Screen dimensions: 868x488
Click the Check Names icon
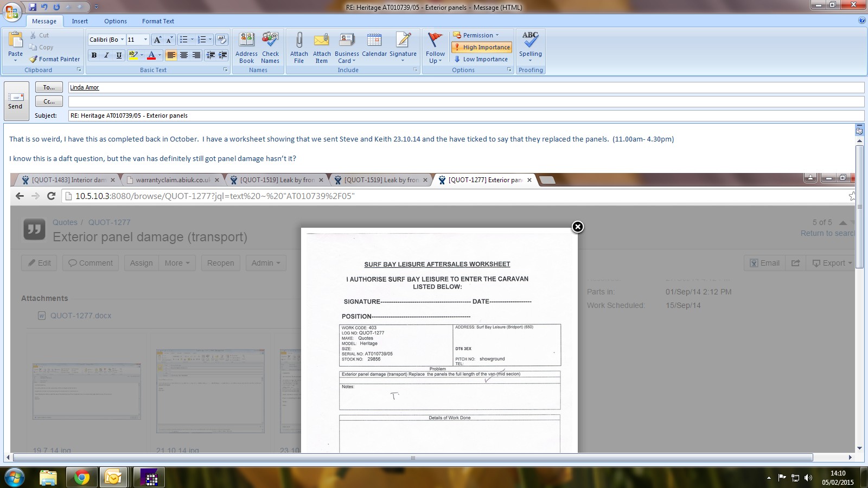point(270,41)
